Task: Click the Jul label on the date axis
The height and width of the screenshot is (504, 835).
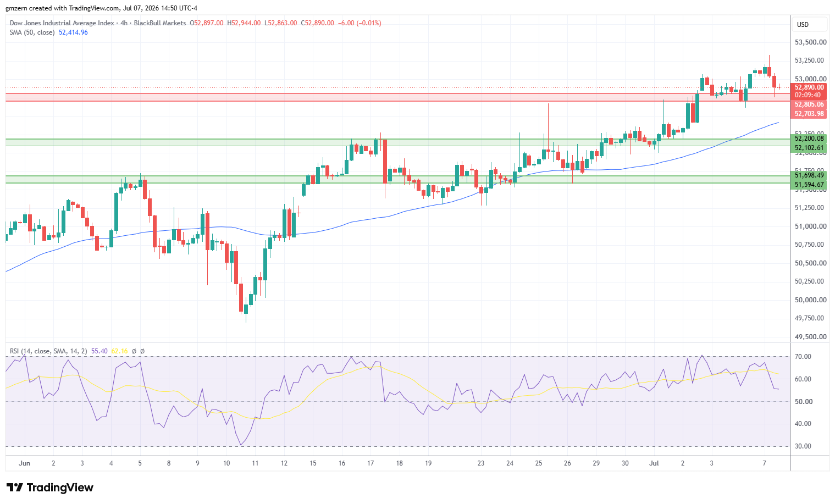Action: [x=654, y=463]
